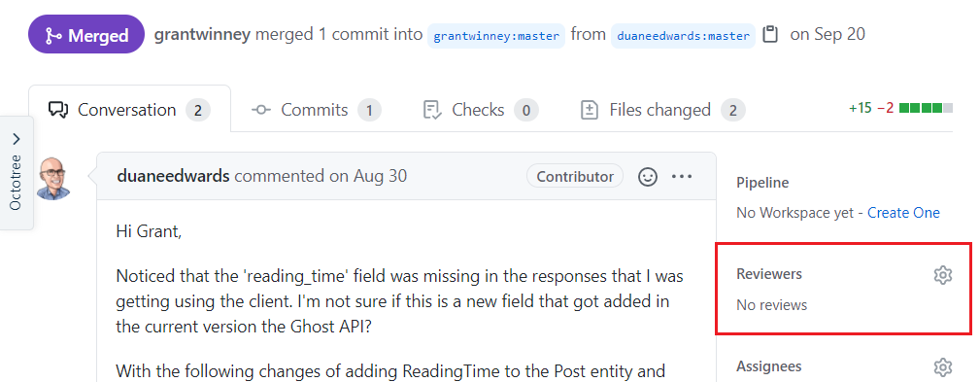Click the Reviewers gear icon

tap(942, 274)
